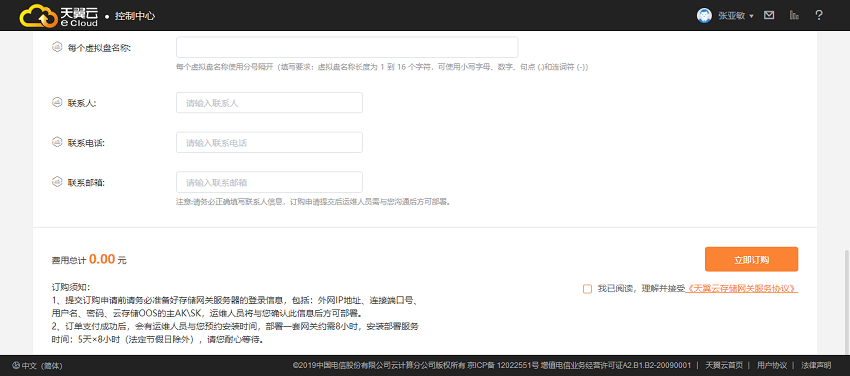Click the 每个虚拟盘名称使用分号隔开 hint text

click(x=382, y=67)
